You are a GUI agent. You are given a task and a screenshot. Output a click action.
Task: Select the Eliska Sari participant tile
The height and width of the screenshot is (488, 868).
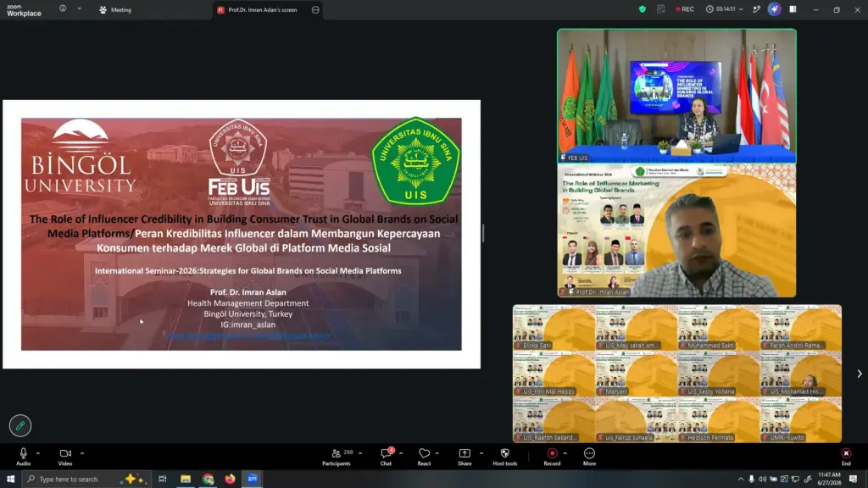tap(554, 328)
